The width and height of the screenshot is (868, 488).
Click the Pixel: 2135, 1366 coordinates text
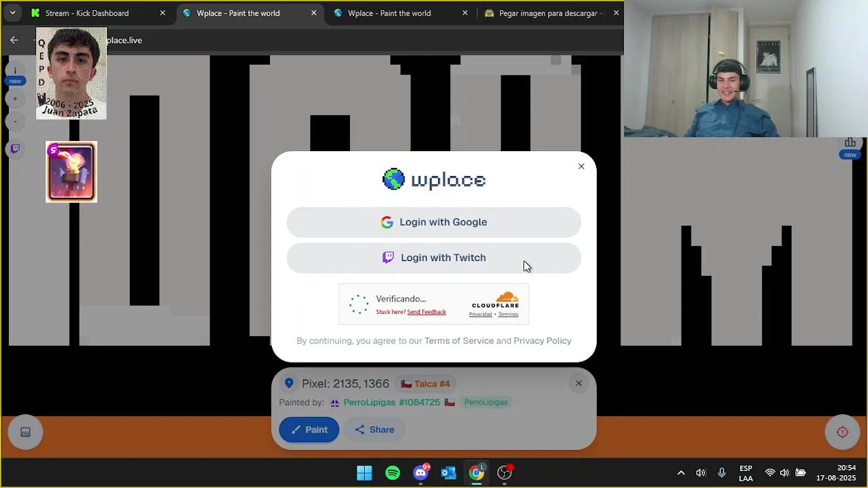click(345, 384)
